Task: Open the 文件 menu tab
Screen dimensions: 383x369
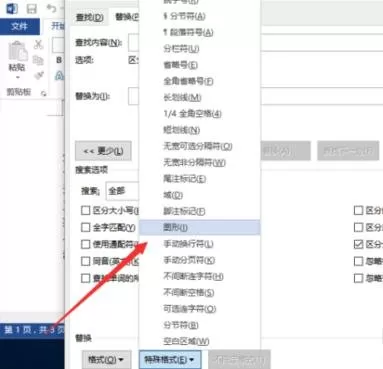Action: click(x=19, y=26)
